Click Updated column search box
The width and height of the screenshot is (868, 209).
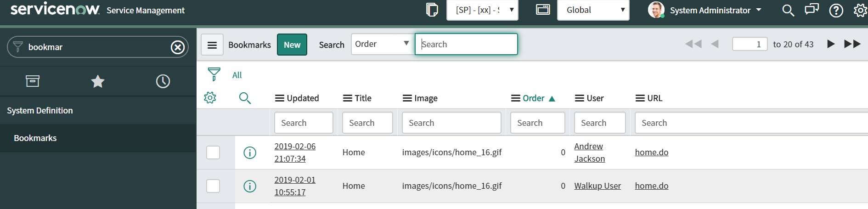click(x=304, y=123)
